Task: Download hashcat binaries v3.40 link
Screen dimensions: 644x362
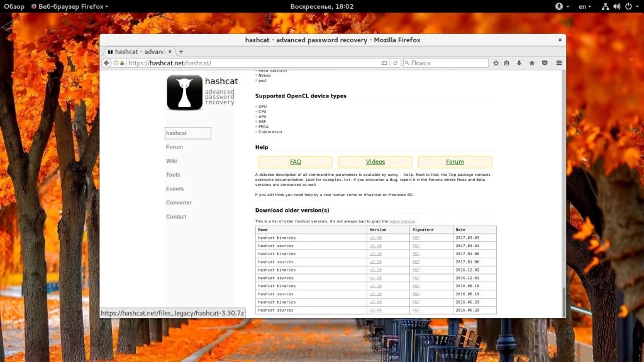Action: click(375, 238)
